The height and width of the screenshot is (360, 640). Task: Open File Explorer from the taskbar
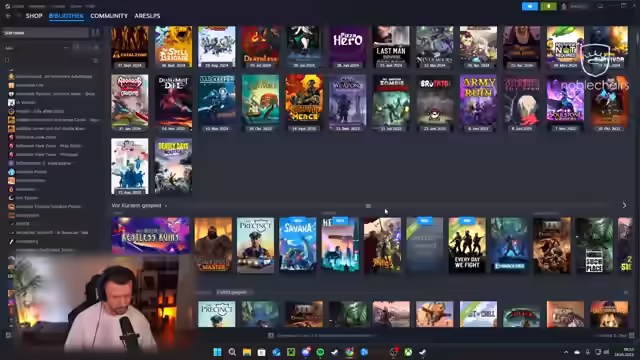(247, 352)
